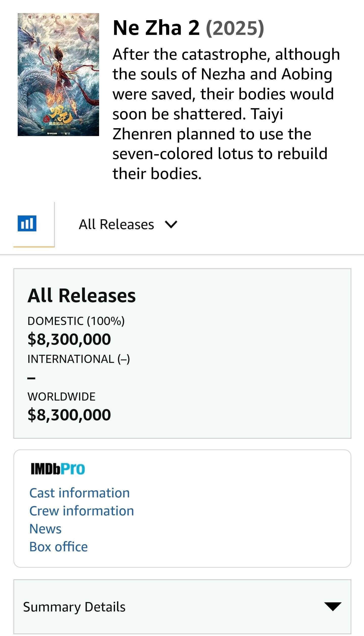Image resolution: width=364 pixels, height=636 pixels.
Task: Click the WORLDWIDE label
Action: point(61,397)
